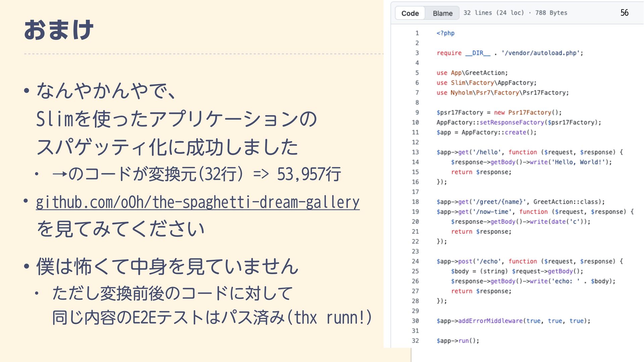
Task: Click the slide page number 56
Action: (624, 13)
